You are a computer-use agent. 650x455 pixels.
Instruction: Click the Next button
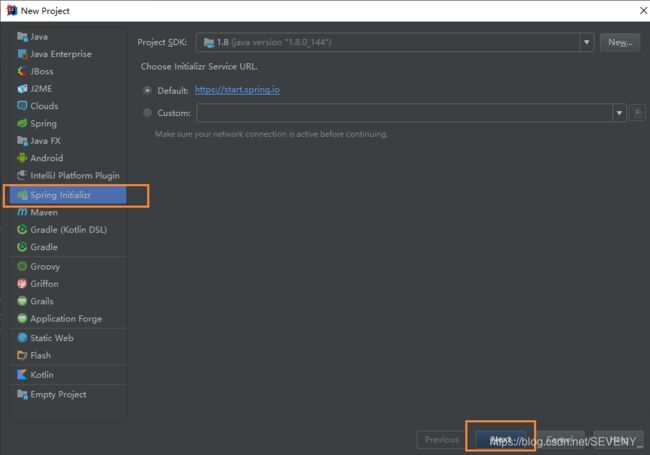(501, 439)
